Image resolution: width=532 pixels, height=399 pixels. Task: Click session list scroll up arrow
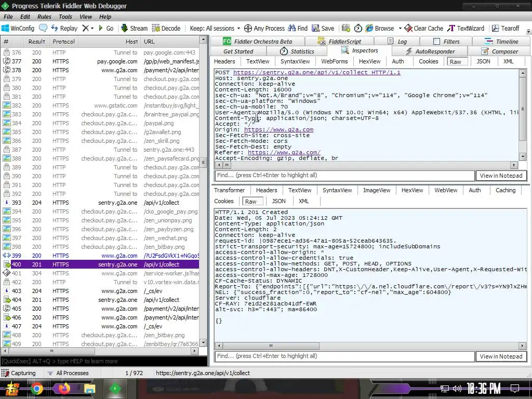203,39
